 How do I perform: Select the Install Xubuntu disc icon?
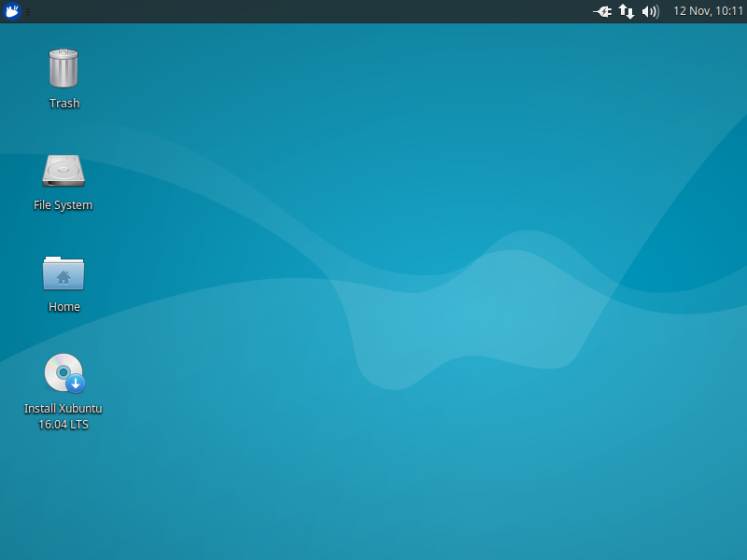click(63, 372)
